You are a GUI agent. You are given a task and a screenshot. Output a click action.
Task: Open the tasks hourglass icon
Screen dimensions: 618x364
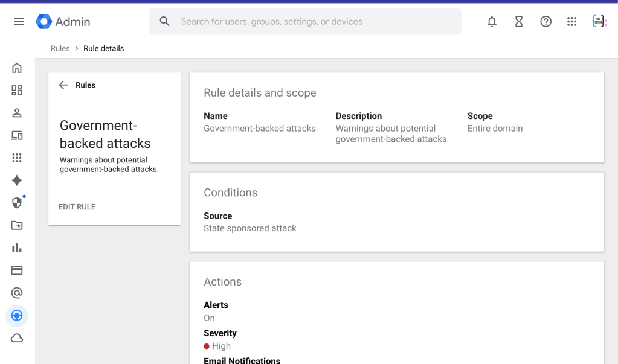pos(518,22)
